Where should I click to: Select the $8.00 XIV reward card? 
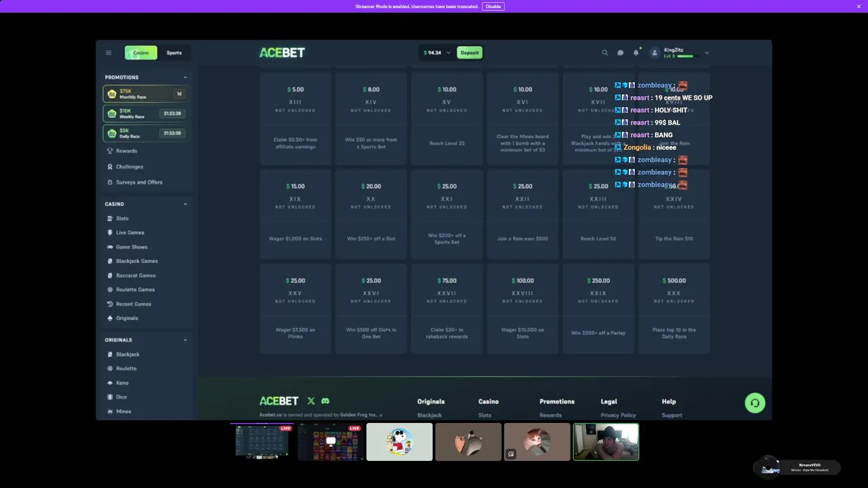[x=371, y=119]
